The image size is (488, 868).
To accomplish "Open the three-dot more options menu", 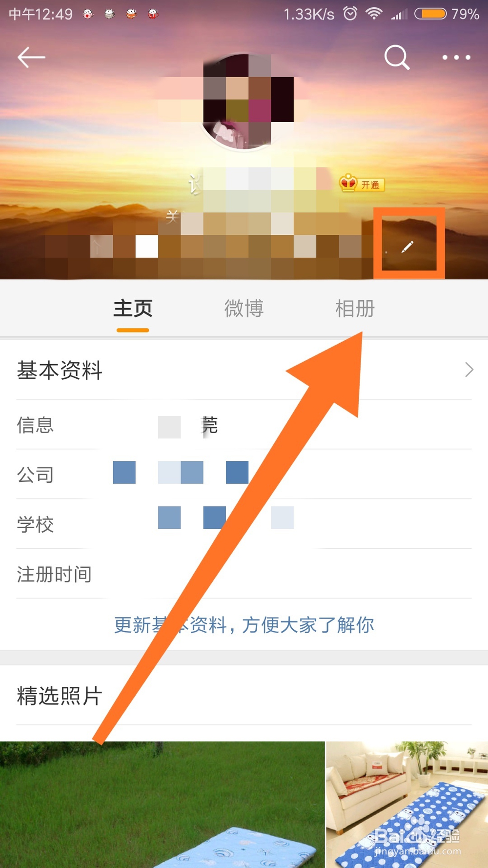I will [456, 58].
